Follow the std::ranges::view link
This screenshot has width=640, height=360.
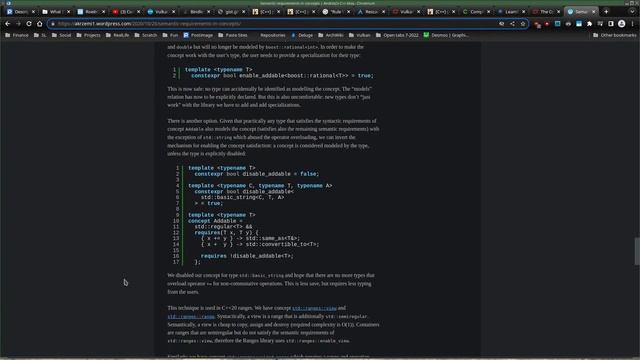tap(314, 308)
